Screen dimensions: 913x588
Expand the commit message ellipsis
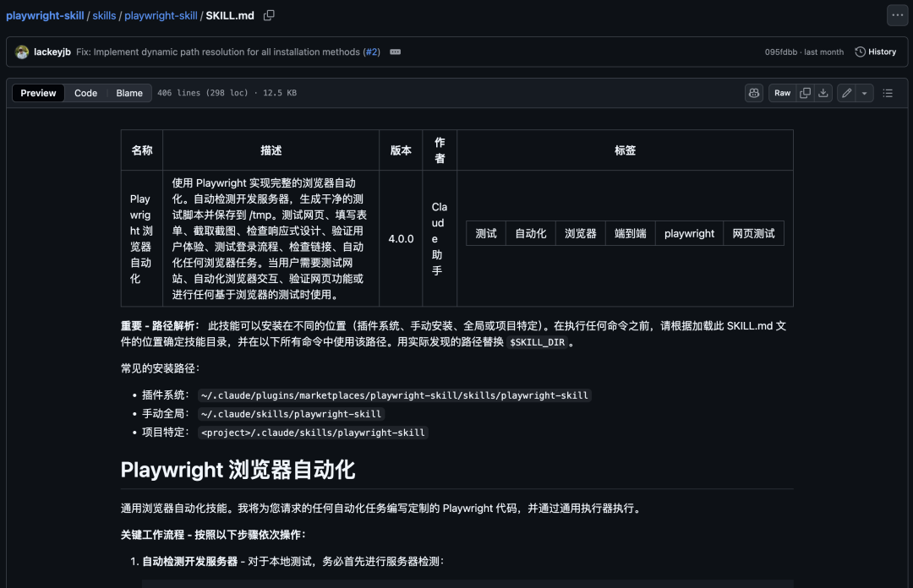coord(394,52)
